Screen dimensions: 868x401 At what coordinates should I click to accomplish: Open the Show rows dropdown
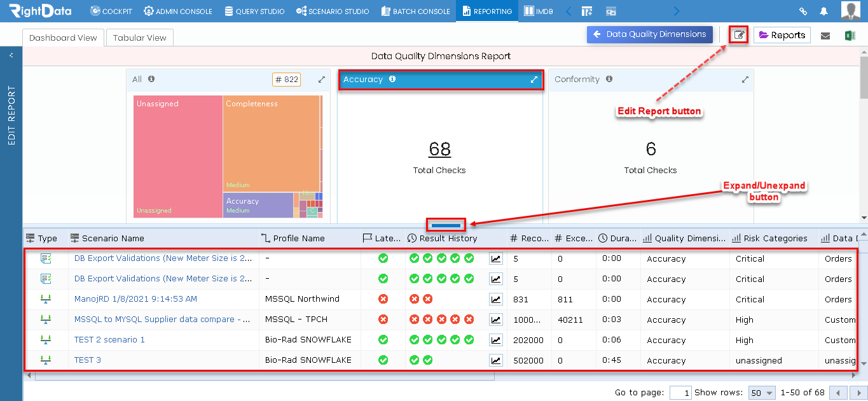[761, 393]
